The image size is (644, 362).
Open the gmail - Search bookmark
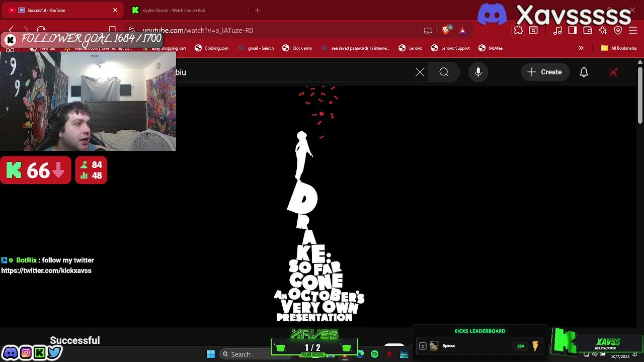(256, 48)
